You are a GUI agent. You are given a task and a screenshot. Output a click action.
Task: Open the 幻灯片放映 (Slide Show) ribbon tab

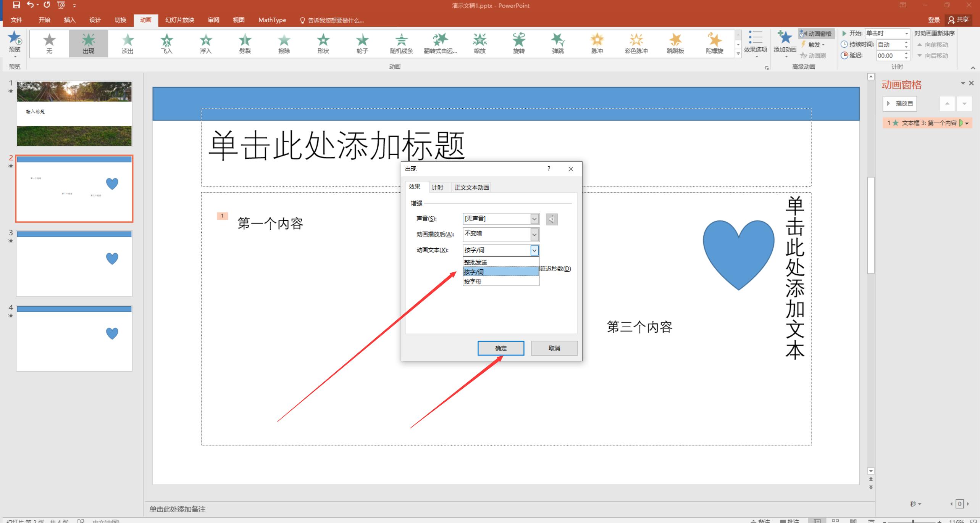179,20
